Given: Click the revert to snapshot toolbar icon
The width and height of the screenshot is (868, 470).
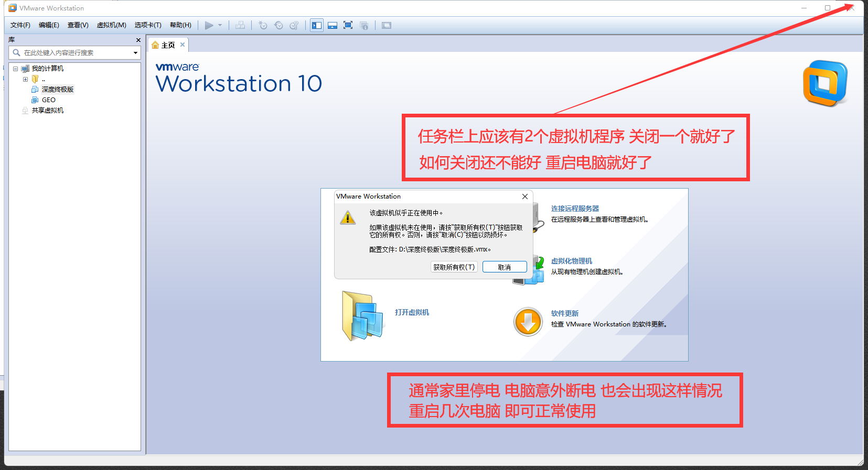Looking at the screenshot, I should pos(279,25).
